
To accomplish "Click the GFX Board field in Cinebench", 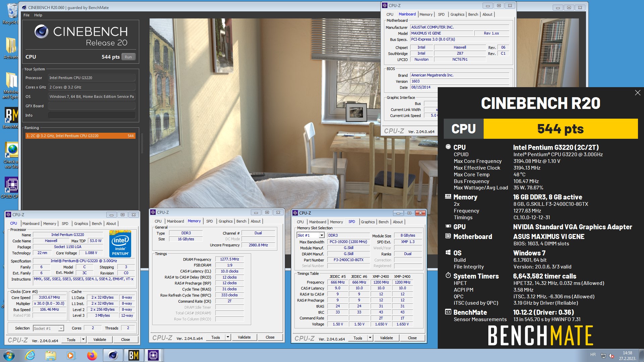I will pos(92,106).
